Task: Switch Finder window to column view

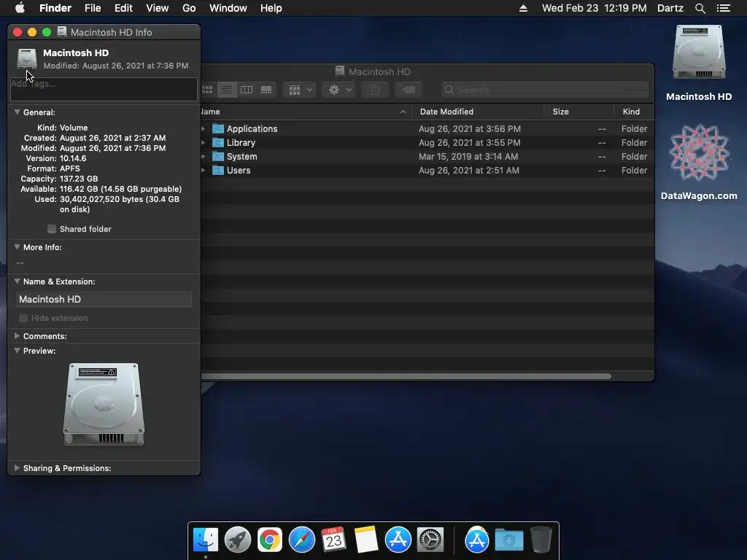Action: pos(247,90)
